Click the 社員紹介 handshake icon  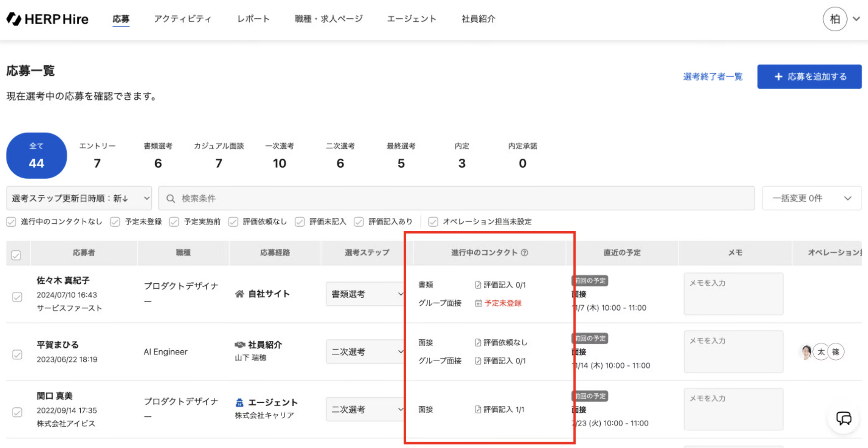point(240,345)
